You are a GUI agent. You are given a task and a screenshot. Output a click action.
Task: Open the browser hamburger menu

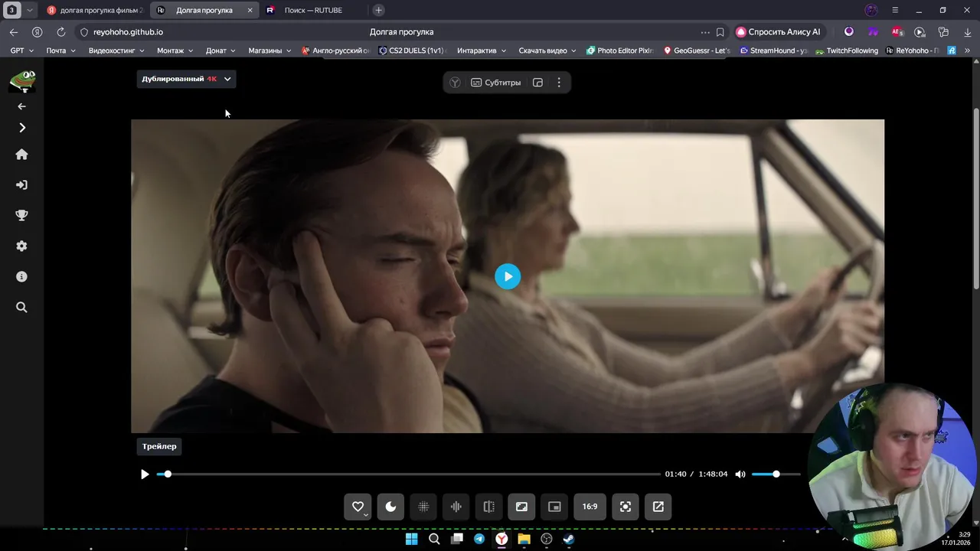pyautogui.click(x=895, y=10)
